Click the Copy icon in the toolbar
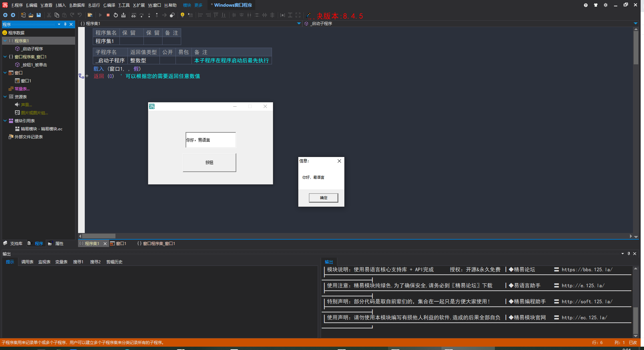Image resolution: width=644 pixels, height=350 pixels. 57,15
